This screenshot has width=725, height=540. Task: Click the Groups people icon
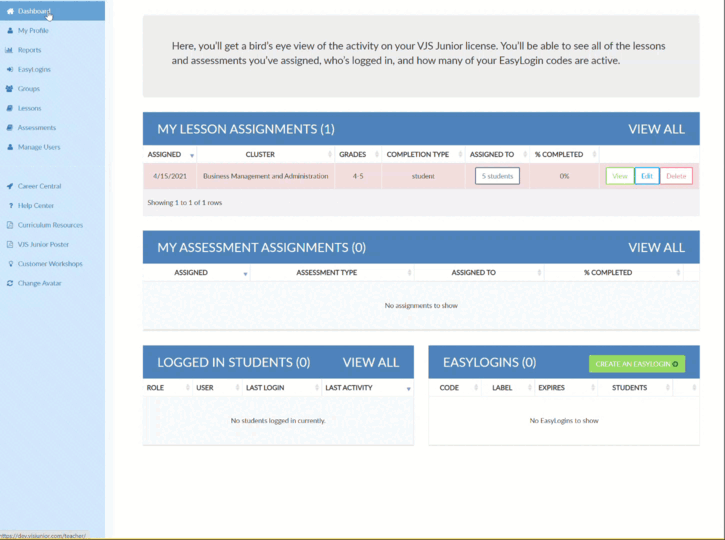click(9, 89)
